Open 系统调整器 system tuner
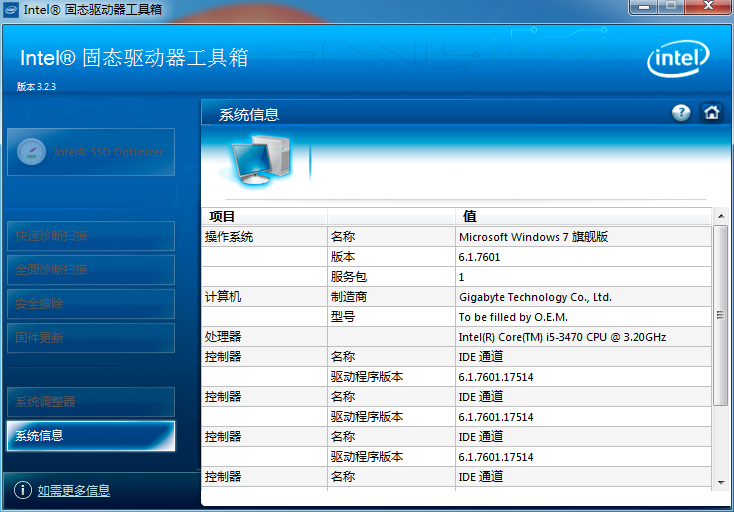The height and width of the screenshot is (512, 734). (x=90, y=402)
